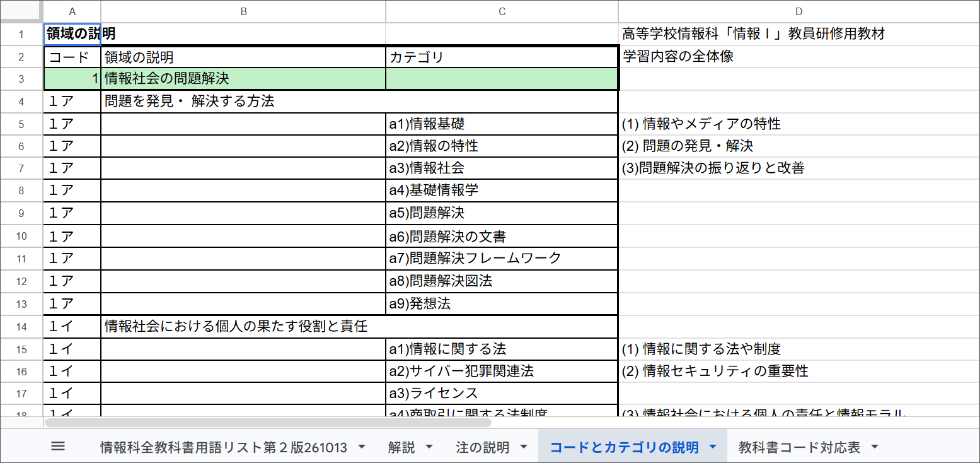Open dropdown arrow on 解説 tab
980x463 pixels.
pyautogui.click(x=429, y=447)
